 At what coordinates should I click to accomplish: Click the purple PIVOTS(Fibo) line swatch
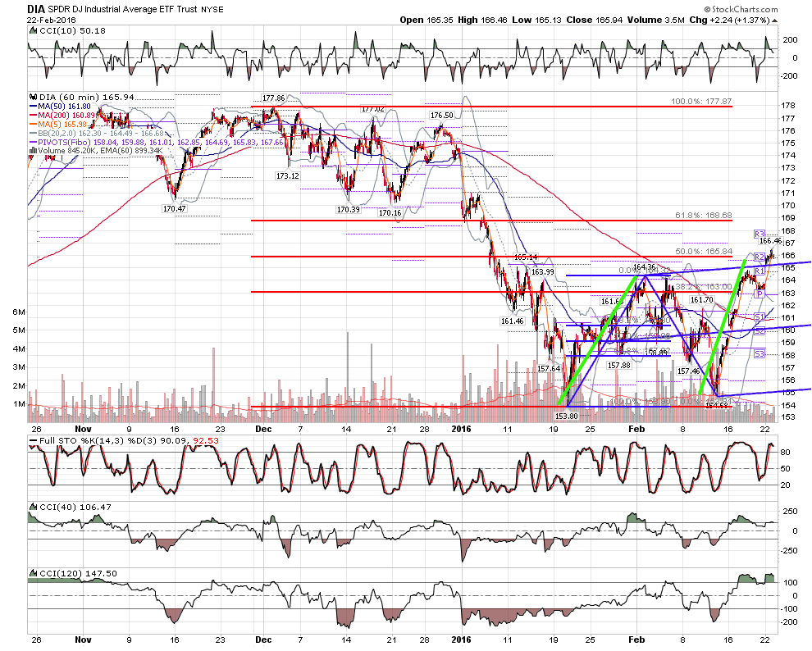pos(33,142)
